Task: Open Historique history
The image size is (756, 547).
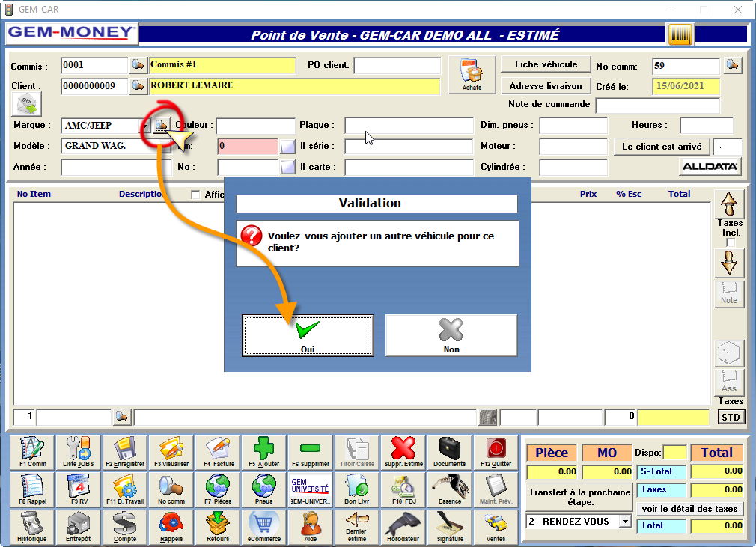Action: 32,527
